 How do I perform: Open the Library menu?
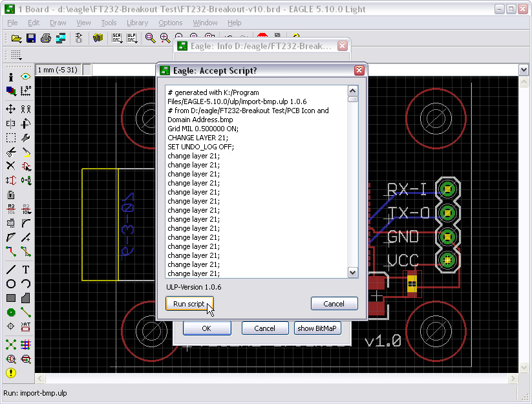tap(137, 23)
